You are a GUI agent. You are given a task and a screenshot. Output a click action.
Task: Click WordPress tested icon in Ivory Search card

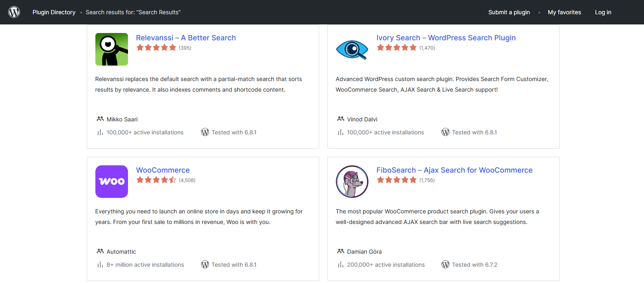(x=446, y=132)
